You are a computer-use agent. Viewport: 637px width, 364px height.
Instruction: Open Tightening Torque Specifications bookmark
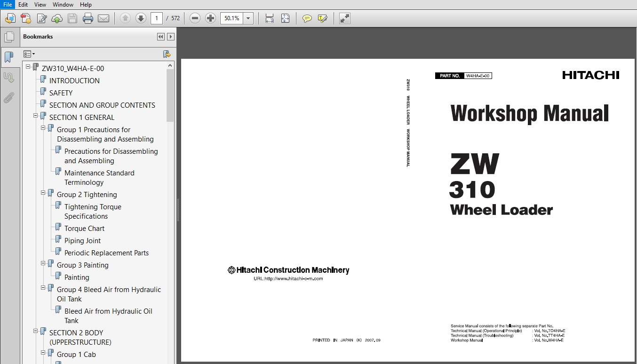tap(93, 212)
